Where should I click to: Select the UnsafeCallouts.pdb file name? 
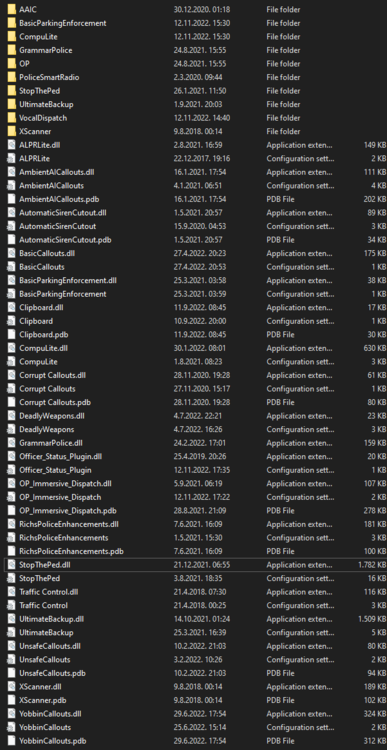click(x=52, y=673)
